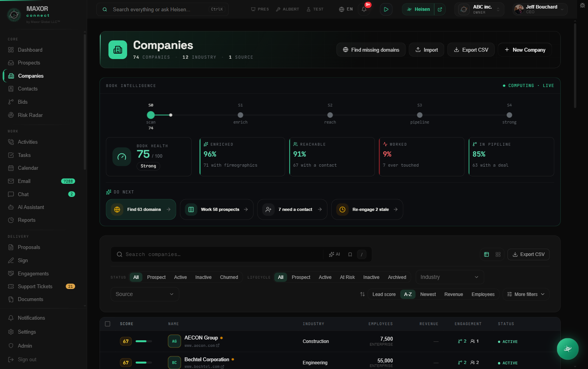Click the slash shortcut key icon
Viewport: 588px width, 369px height.
tap(362, 254)
